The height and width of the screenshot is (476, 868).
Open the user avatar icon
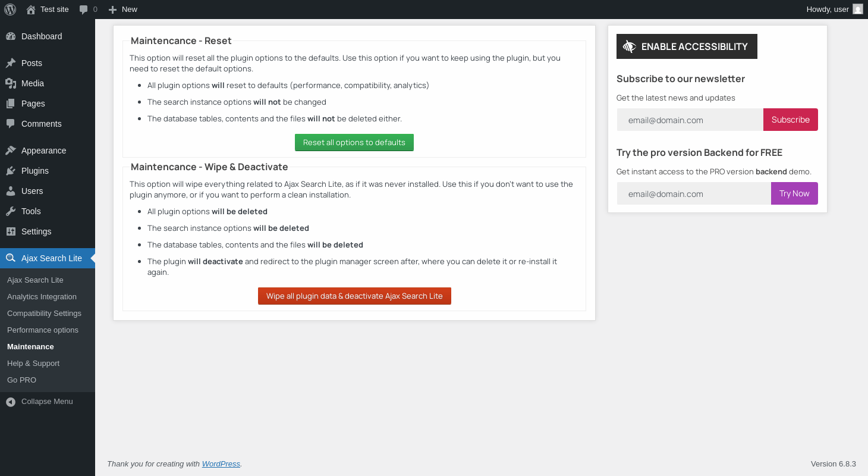point(857,9)
